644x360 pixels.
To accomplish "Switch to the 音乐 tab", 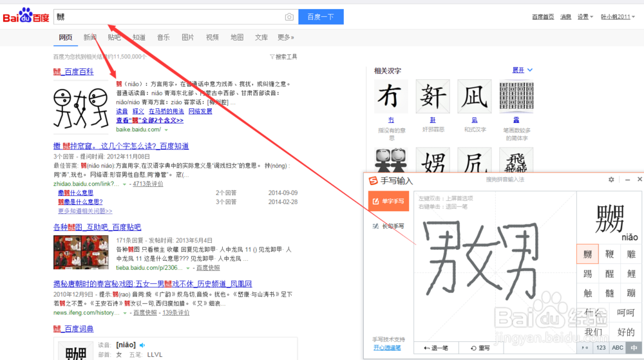I will 164,37.
